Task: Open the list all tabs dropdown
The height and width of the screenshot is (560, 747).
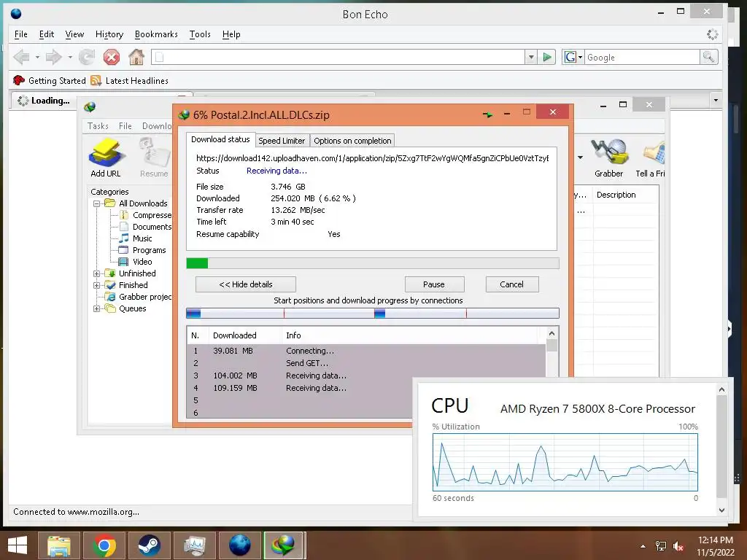Action: click(x=716, y=101)
